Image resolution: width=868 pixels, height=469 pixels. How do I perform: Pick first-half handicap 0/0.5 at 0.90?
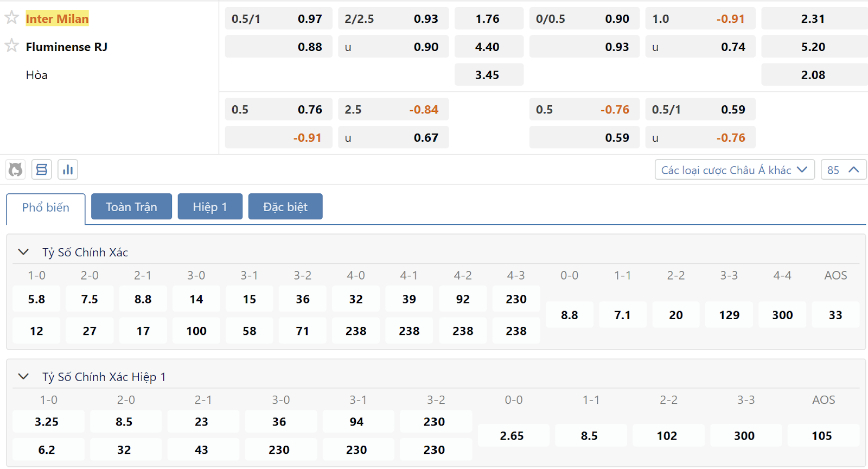[x=584, y=18]
